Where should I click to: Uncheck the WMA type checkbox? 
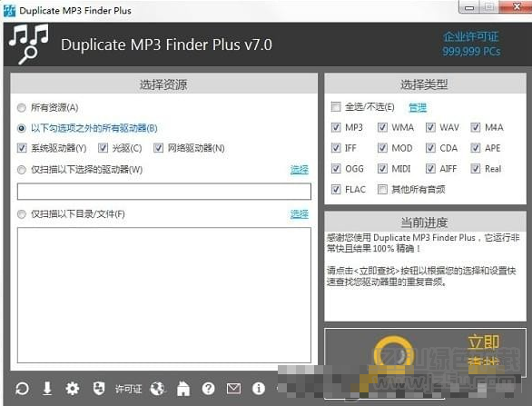pyautogui.click(x=382, y=127)
